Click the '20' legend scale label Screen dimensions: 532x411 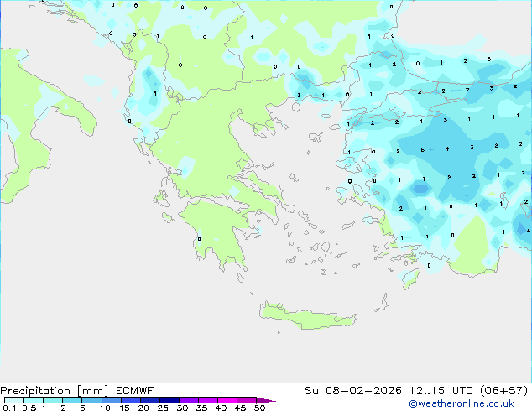click(143, 408)
